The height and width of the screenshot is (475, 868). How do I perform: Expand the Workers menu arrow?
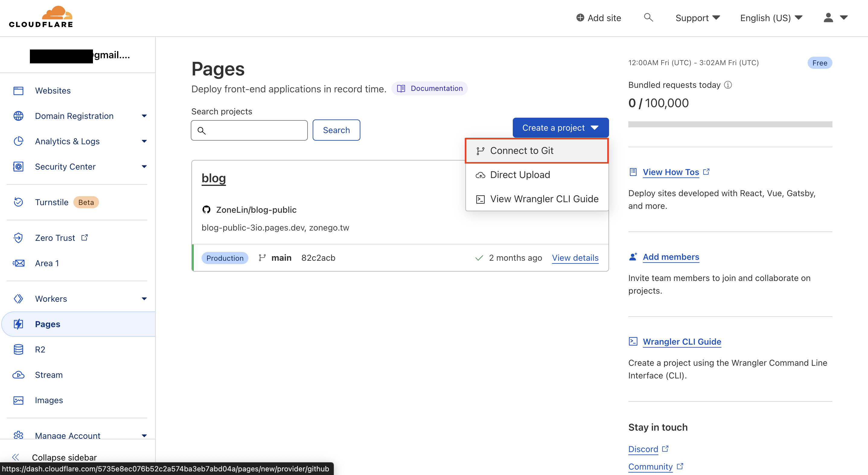[144, 299]
